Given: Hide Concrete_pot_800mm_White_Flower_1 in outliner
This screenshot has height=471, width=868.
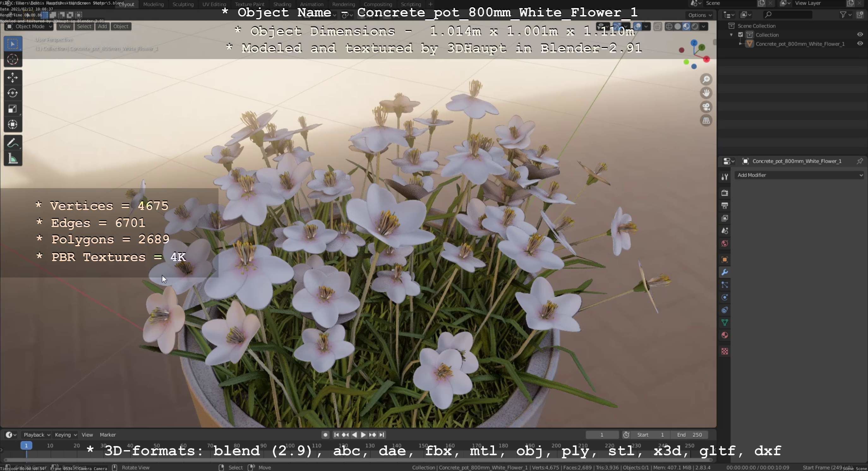Looking at the screenshot, I should [859, 44].
